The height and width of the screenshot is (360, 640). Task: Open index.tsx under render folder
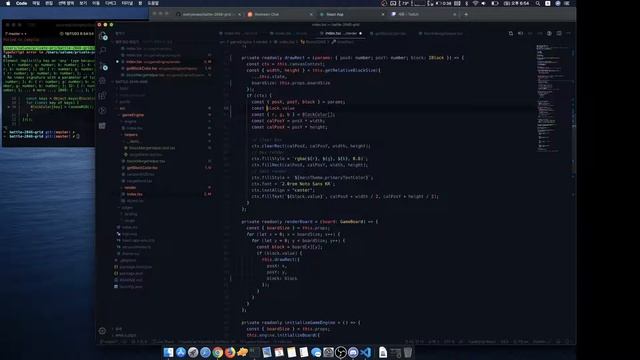coord(134,194)
